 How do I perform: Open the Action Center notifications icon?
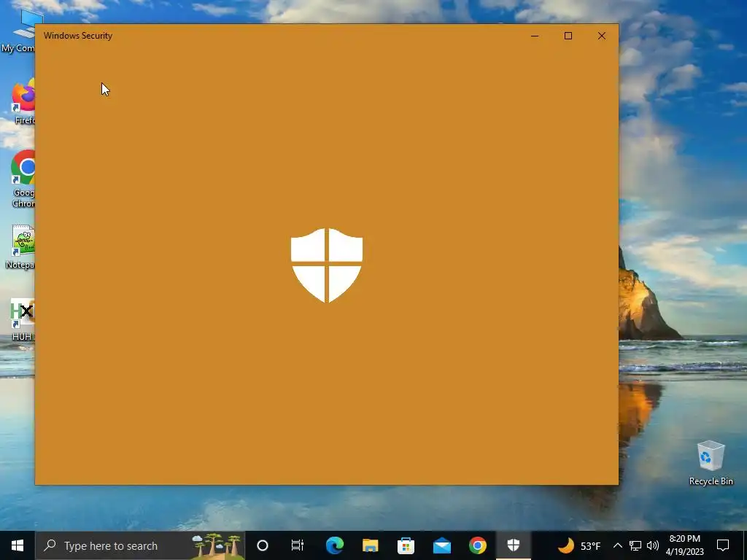[x=723, y=545]
